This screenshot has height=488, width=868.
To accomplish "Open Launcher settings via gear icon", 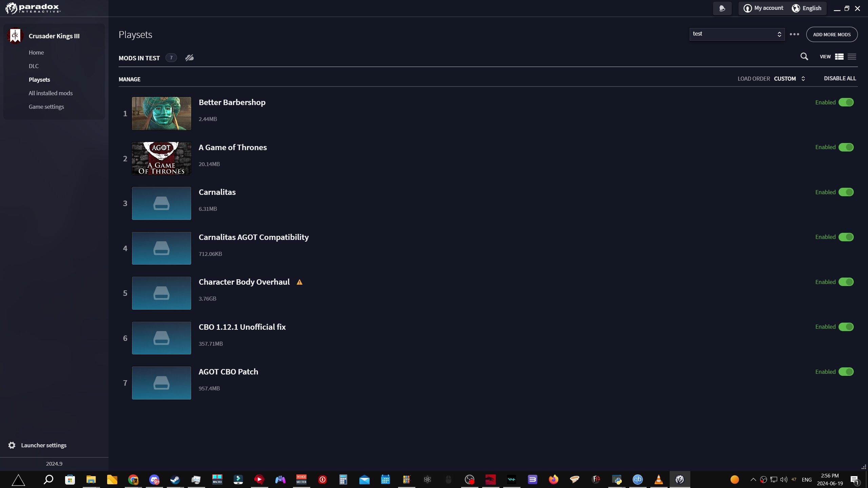I will point(12,445).
